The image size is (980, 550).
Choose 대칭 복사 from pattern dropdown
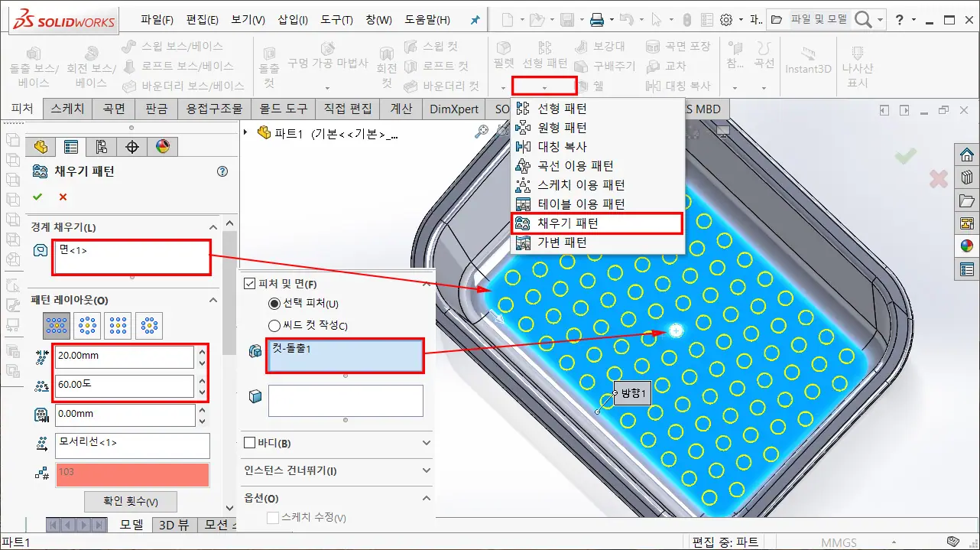tap(562, 147)
